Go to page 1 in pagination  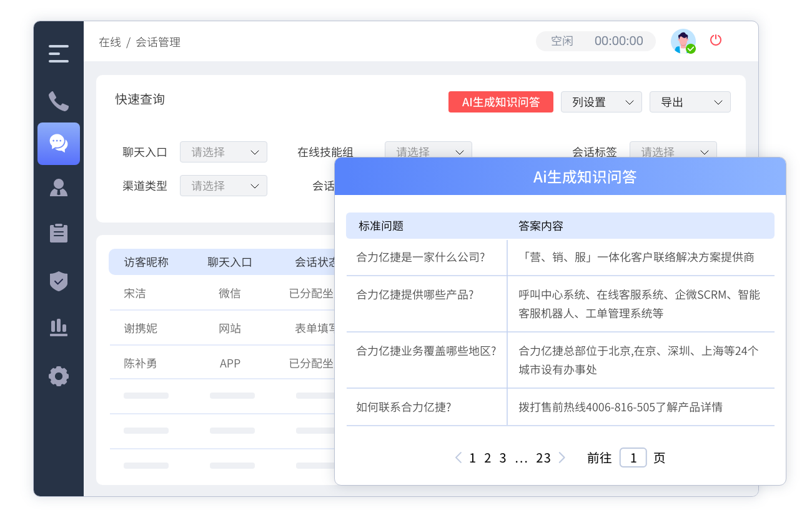coord(472,457)
